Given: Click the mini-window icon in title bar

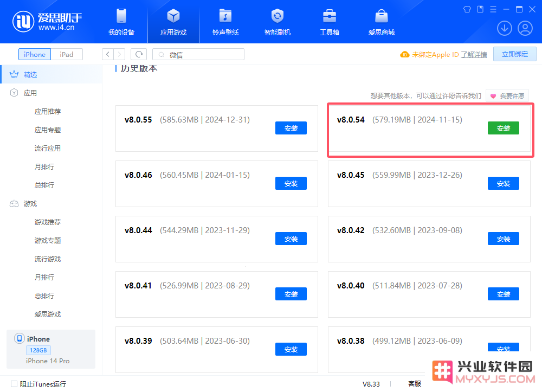Looking at the screenshot, I should coord(480,9).
